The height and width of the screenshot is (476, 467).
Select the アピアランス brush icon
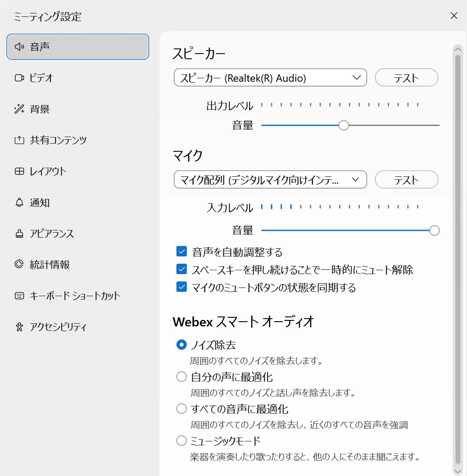pos(19,234)
